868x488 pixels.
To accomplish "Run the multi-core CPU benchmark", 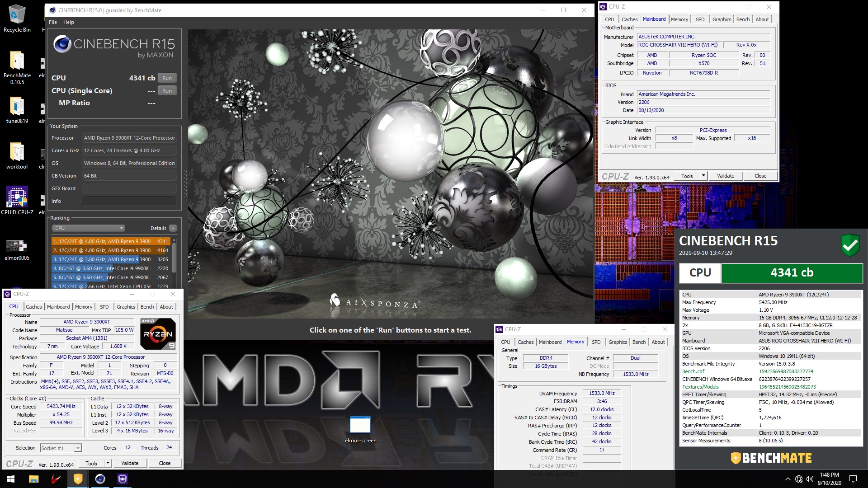I will pyautogui.click(x=167, y=78).
